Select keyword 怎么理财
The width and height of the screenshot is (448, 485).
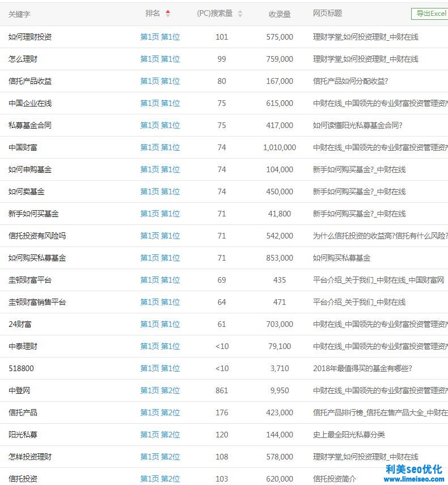(x=23, y=59)
